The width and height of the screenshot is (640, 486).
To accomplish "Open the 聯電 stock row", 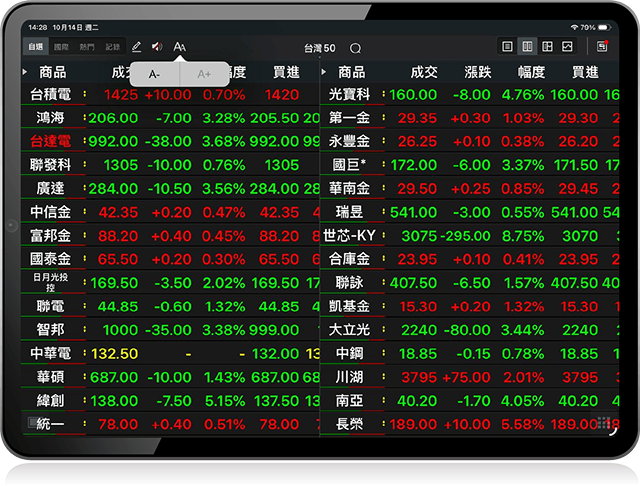I will pyautogui.click(x=170, y=306).
